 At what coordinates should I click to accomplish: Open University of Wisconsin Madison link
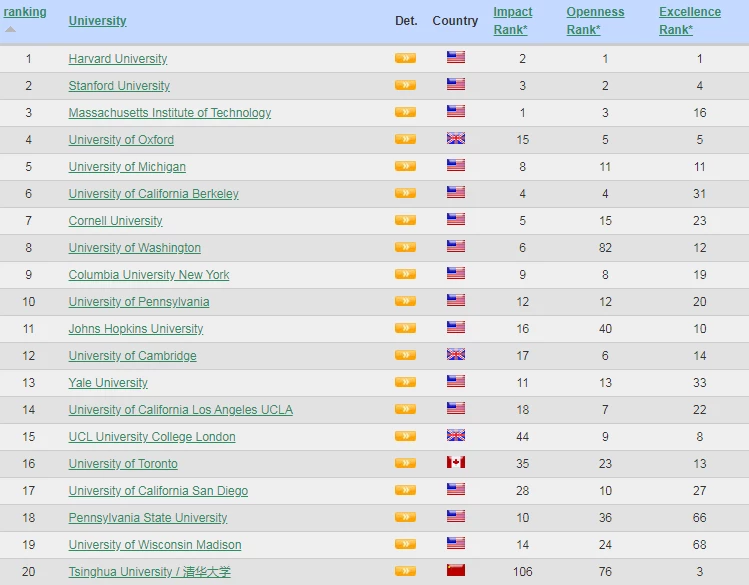point(155,544)
